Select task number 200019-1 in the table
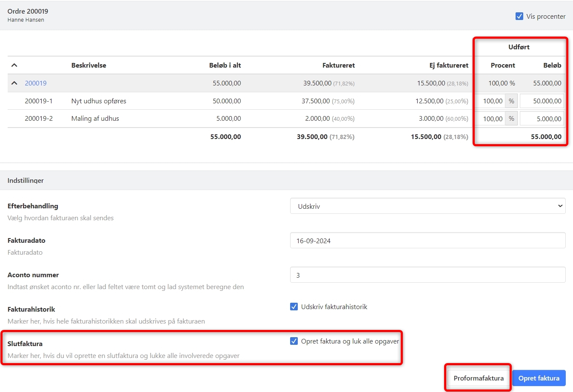Viewport: 573px width, 392px height. [39, 101]
